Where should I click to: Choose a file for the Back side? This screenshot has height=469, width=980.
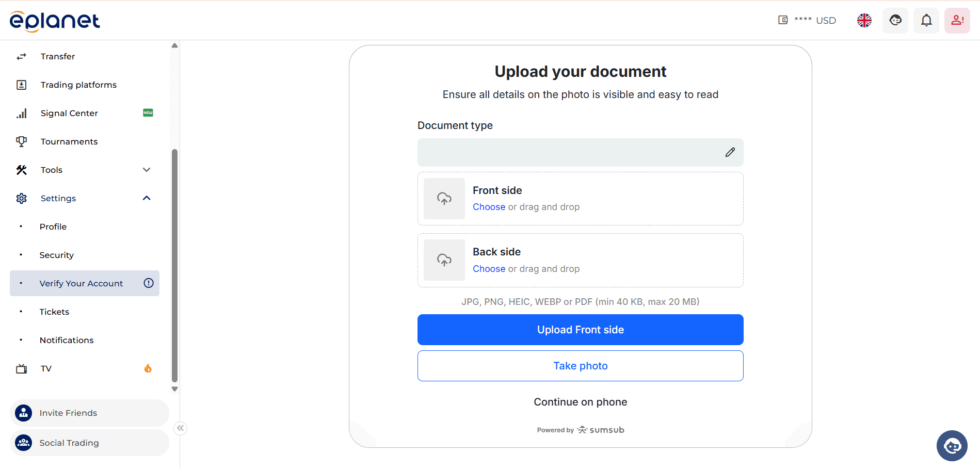point(489,268)
